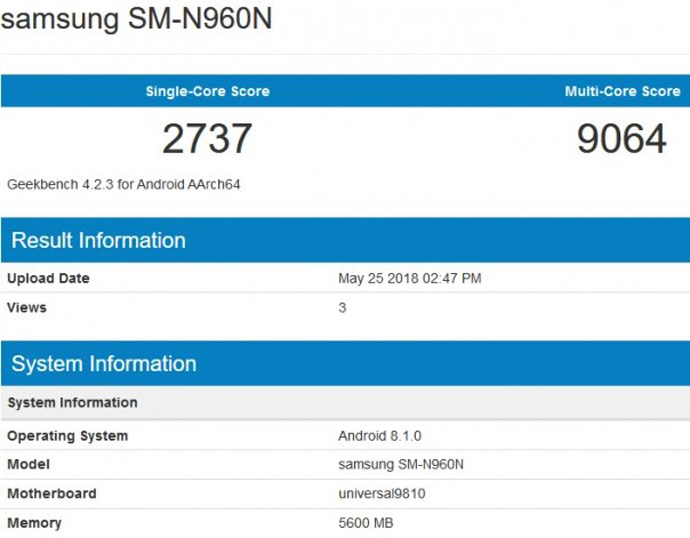Screen dimensions: 690x538
Task: Select the Multi-Core Score header
Action: coord(622,91)
